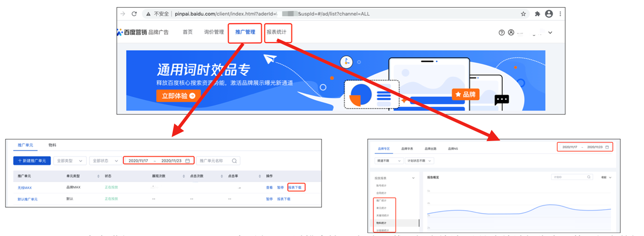Click the 2020/11/17 start date in 推广单元 panel
This screenshot has height=236, width=644.
click(138, 161)
